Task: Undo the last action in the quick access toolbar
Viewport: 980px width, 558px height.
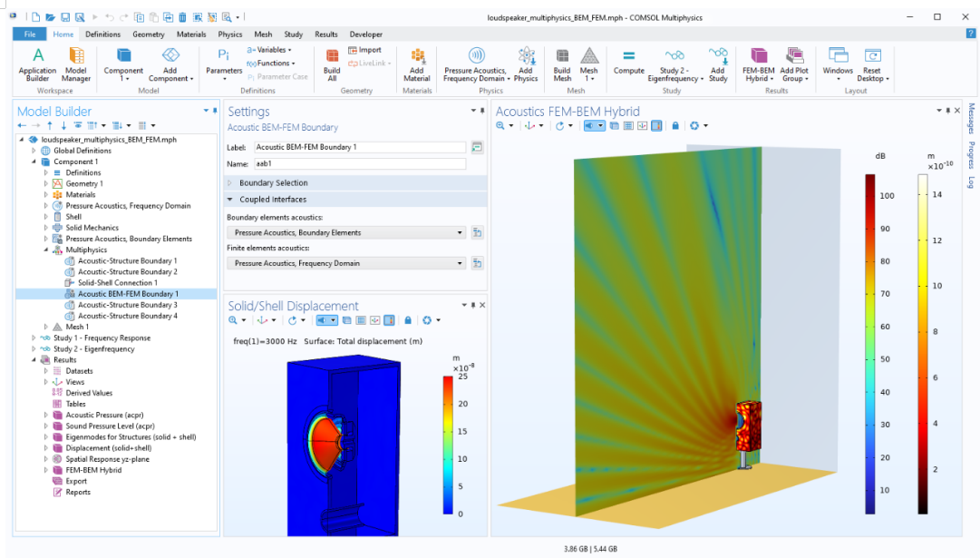Action: [x=110, y=17]
